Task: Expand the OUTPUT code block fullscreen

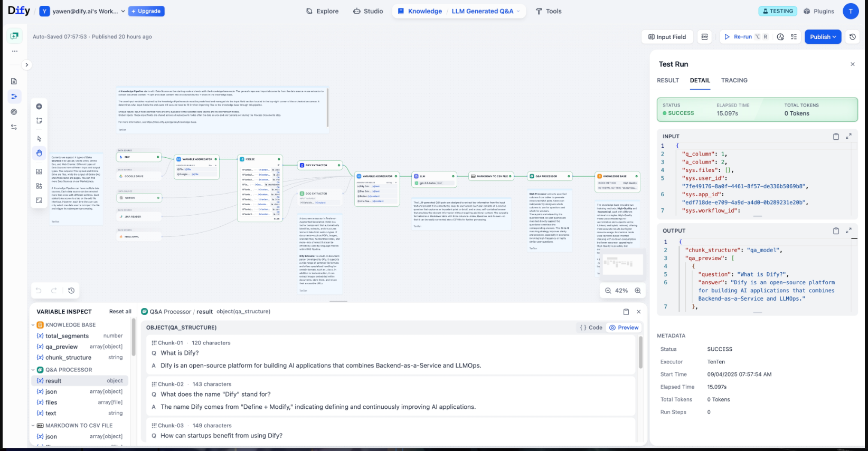Action: pyautogui.click(x=848, y=231)
